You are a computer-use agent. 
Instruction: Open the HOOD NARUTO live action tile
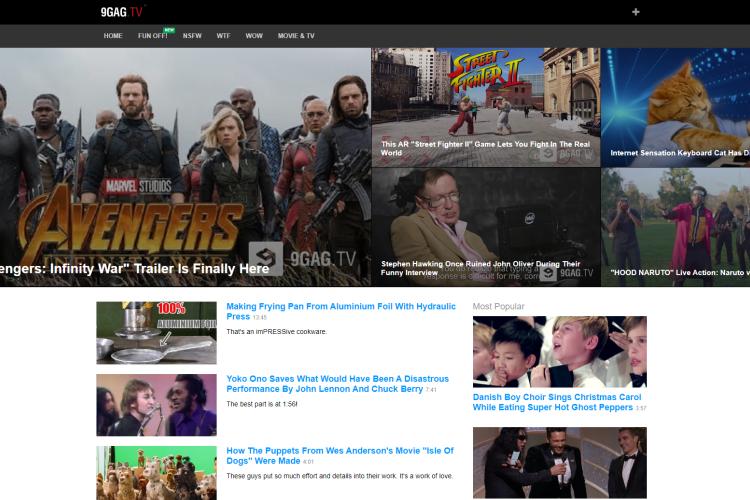click(x=675, y=227)
